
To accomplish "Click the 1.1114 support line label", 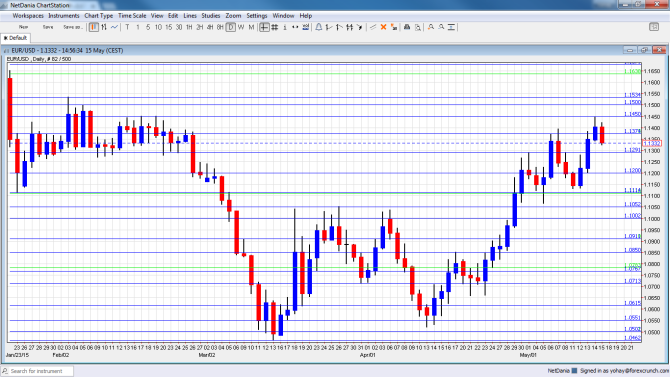I will click(x=632, y=190).
